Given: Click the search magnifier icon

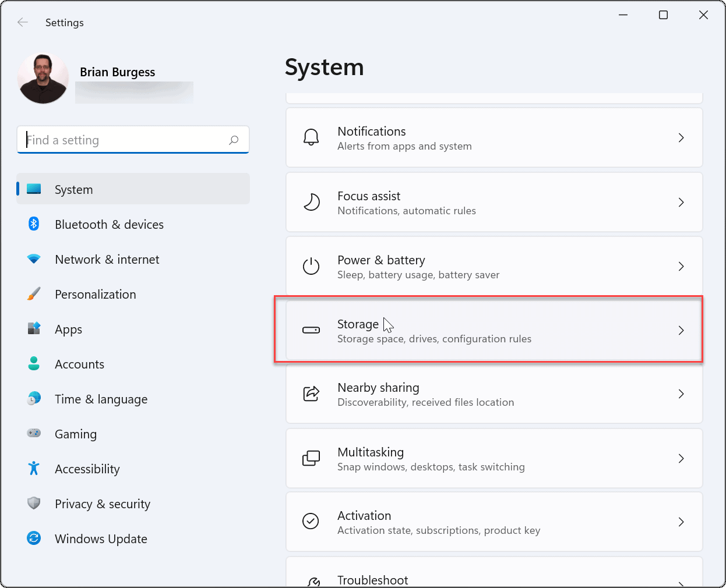Looking at the screenshot, I should (x=234, y=140).
